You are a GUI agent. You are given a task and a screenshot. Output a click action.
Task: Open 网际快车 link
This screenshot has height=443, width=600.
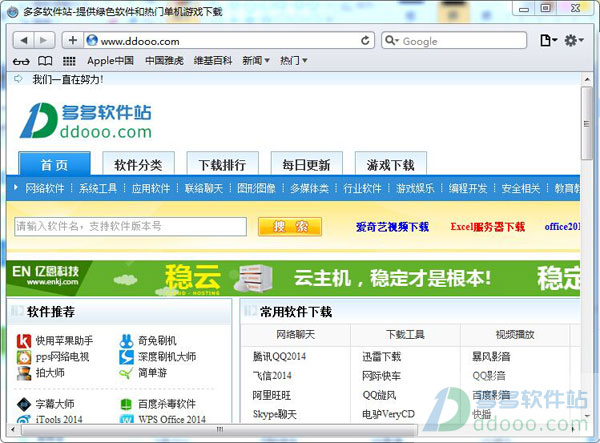coord(382,376)
